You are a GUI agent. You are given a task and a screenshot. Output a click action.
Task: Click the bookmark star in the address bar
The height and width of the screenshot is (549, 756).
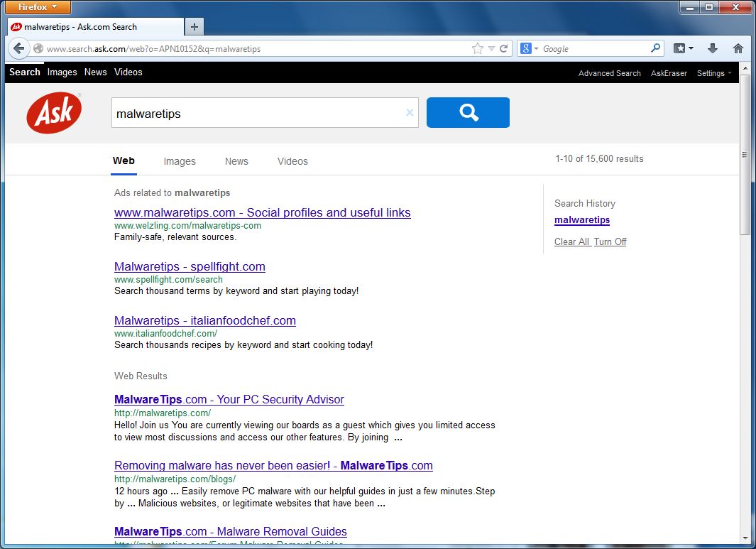click(477, 48)
